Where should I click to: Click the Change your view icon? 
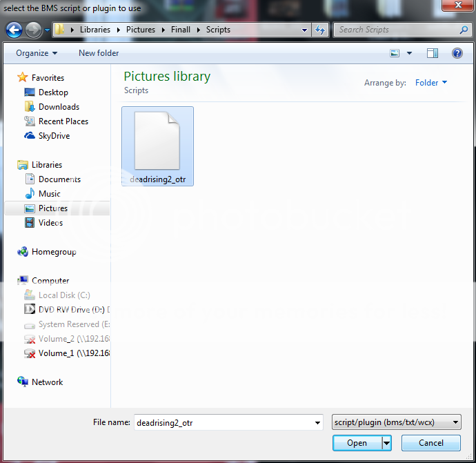point(395,53)
